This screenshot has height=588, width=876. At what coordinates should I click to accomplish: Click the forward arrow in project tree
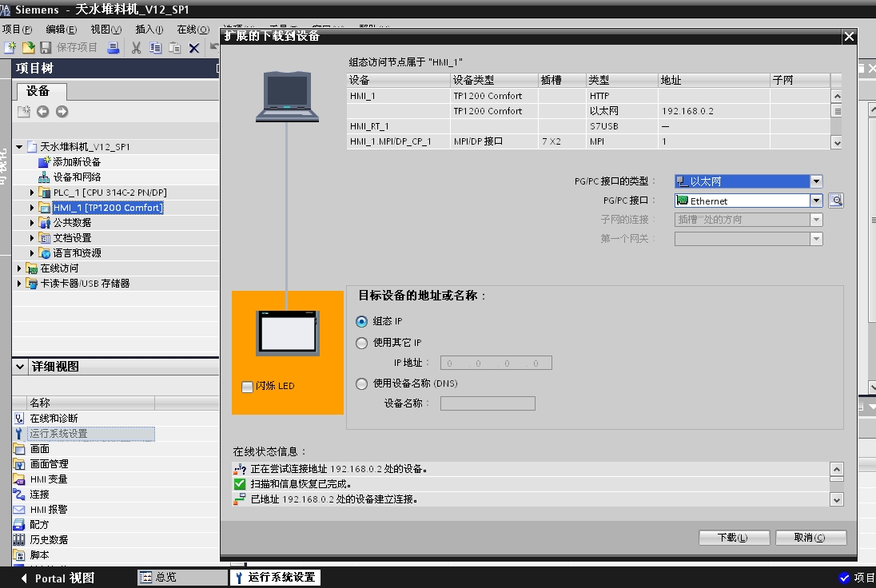62,112
